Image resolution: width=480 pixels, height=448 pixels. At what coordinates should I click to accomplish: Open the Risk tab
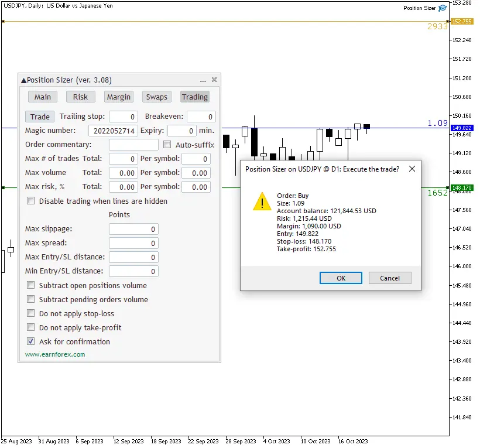tap(81, 97)
